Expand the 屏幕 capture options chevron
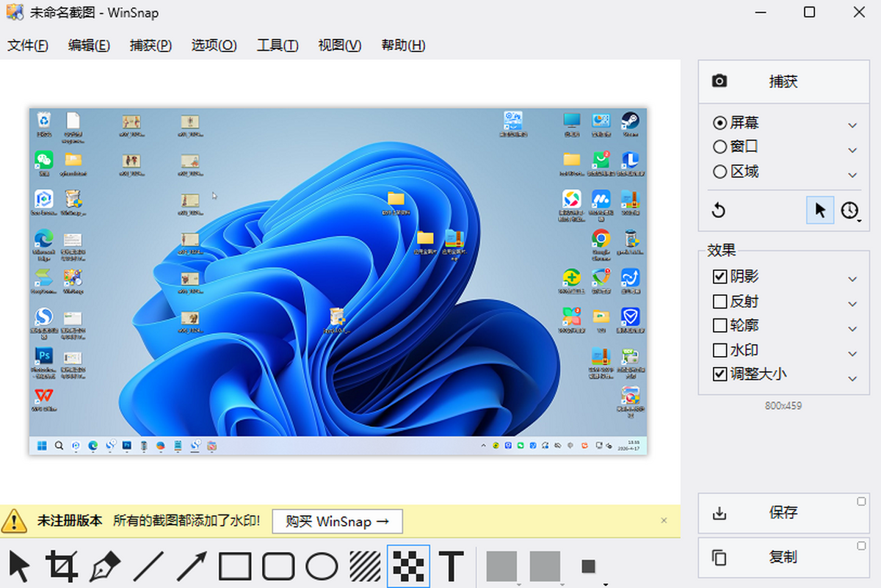 tap(852, 125)
